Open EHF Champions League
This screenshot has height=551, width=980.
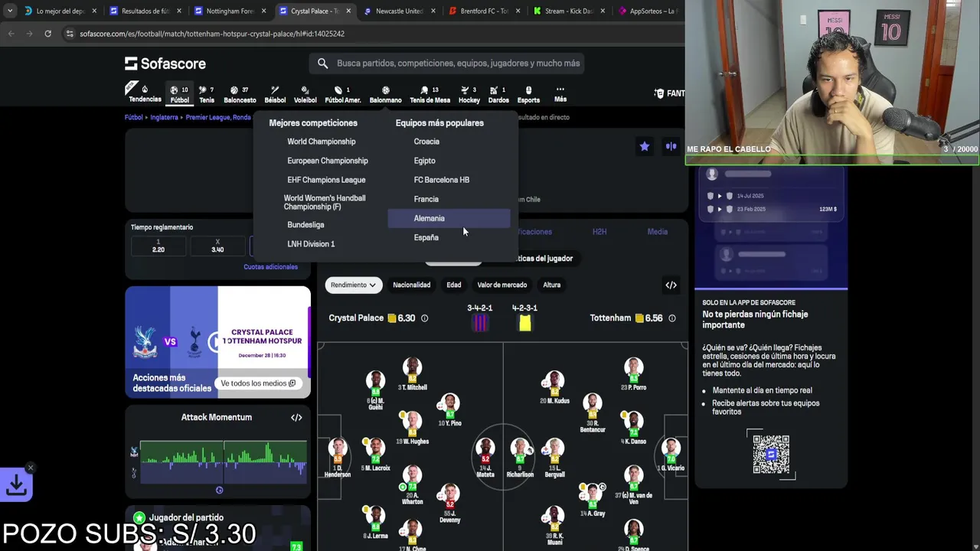click(x=326, y=180)
